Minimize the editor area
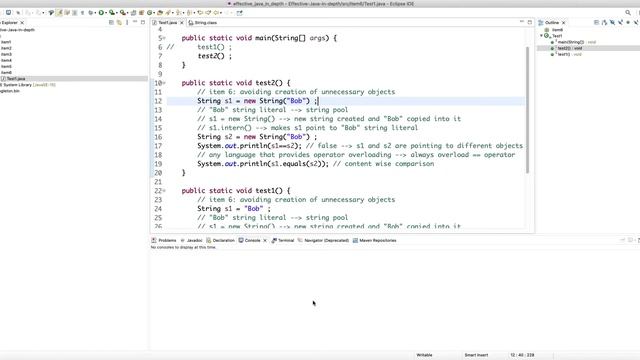The image size is (640, 360). click(x=522, y=21)
